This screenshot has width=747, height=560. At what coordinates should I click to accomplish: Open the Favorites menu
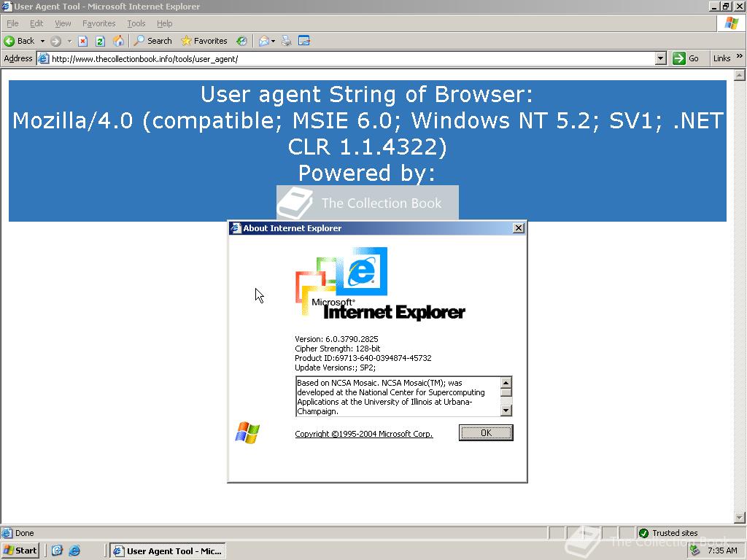(98, 23)
